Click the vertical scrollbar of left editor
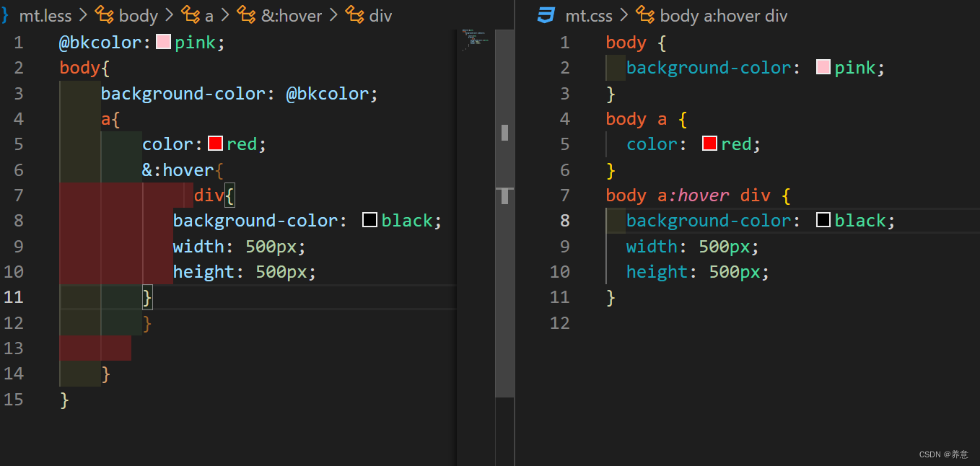 click(504, 216)
